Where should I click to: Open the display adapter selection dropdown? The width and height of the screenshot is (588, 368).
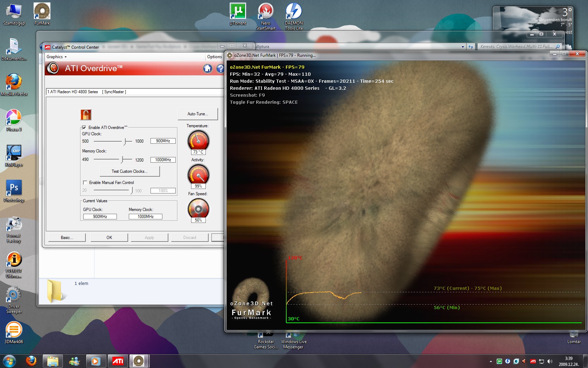135,92
